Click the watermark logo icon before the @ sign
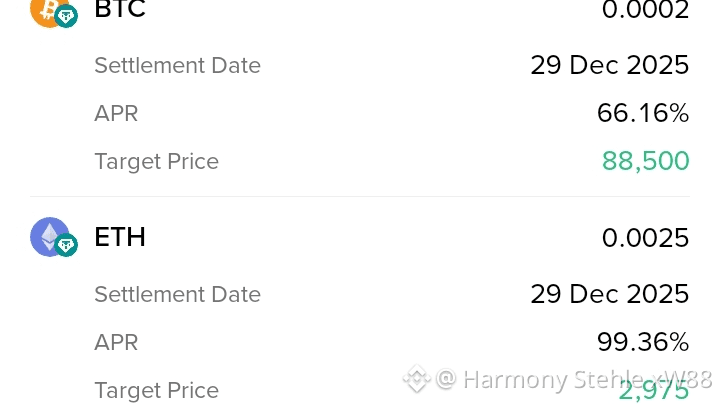 pos(416,380)
